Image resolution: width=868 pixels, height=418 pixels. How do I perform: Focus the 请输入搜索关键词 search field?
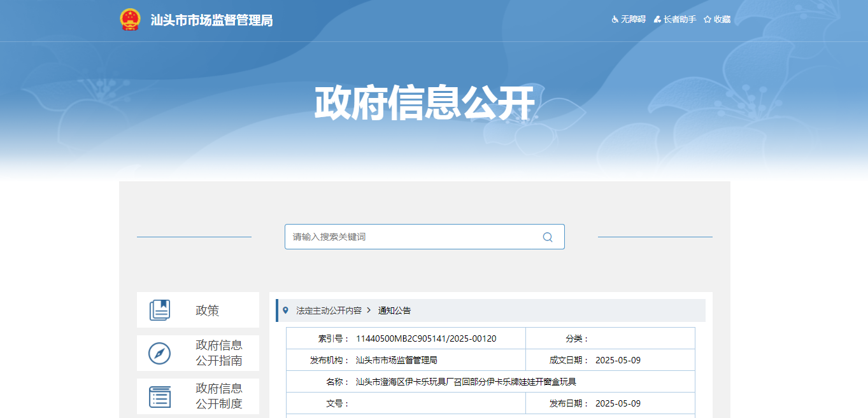414,237
